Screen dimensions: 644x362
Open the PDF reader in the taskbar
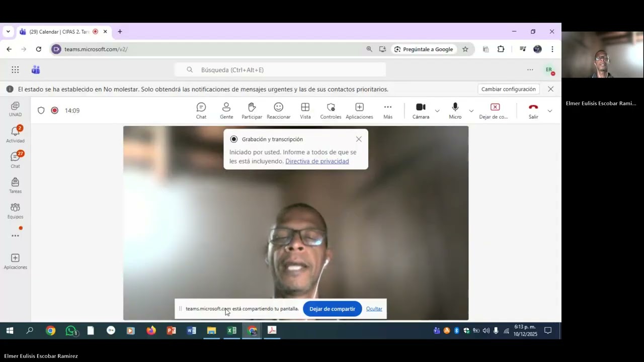[x=272, y=331]
